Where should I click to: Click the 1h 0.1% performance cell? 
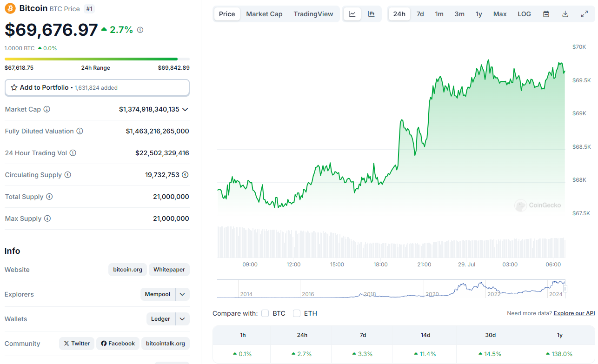[242, 354]
